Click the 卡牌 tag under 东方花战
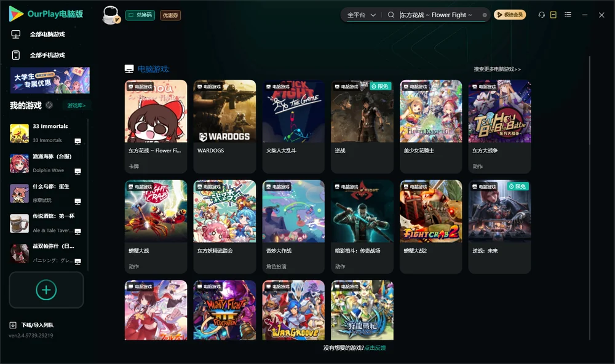615x364 pixels. pos(133,166)
